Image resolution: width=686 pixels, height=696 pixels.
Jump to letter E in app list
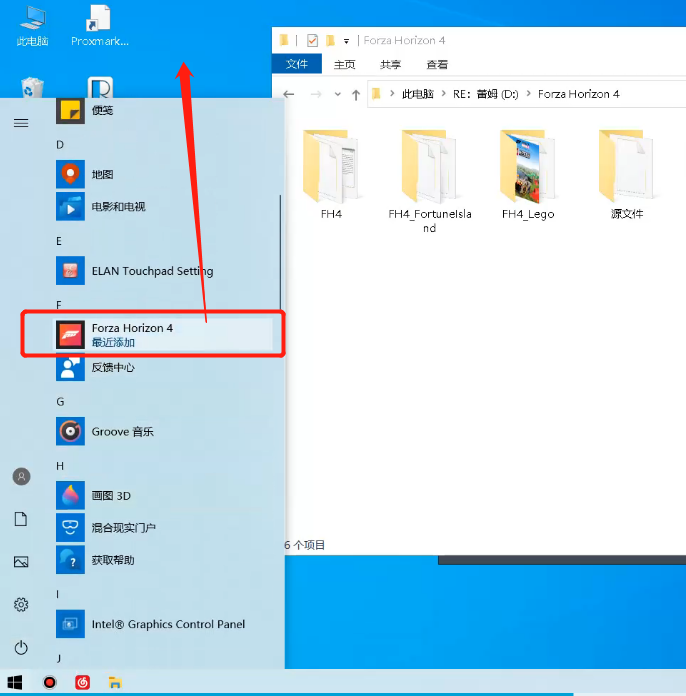coord(59,241)
